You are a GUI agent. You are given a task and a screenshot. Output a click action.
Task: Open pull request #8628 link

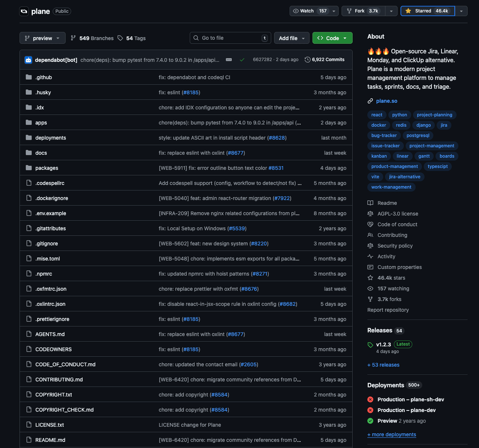point(277,138)
